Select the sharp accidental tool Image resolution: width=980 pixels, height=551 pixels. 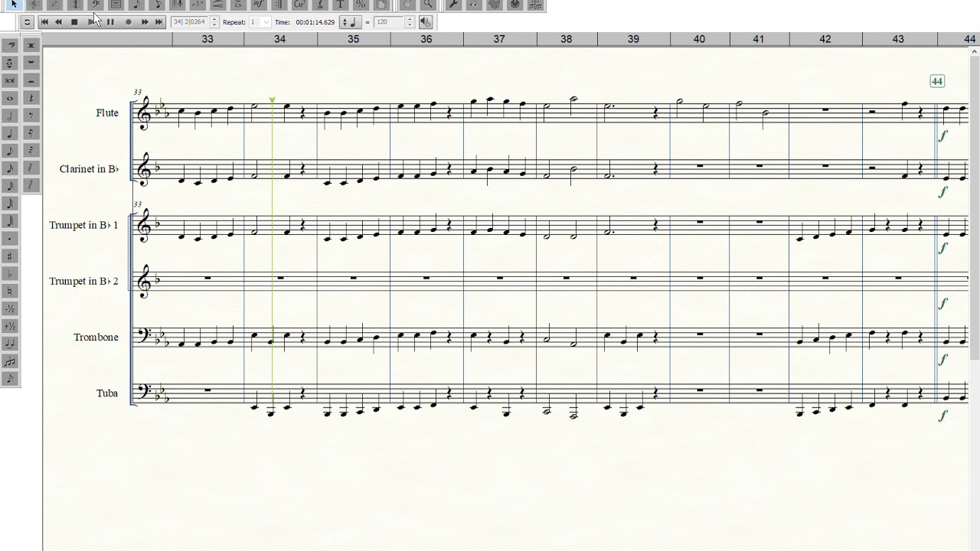click(x=10, y=256)
